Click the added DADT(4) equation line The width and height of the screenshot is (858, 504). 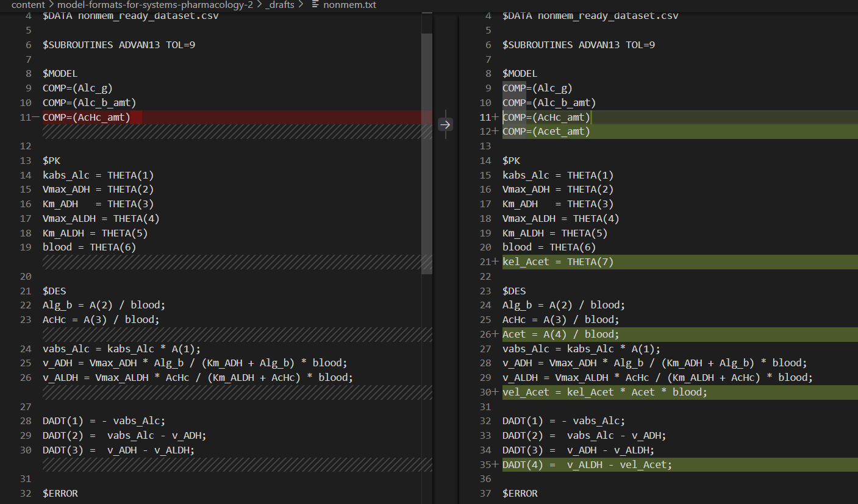(x=587, y=465)
